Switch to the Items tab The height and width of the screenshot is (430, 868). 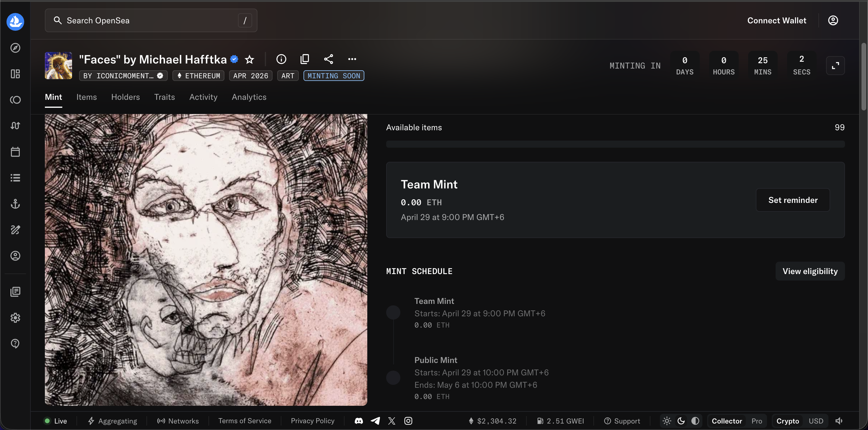[x=87, y=97]
